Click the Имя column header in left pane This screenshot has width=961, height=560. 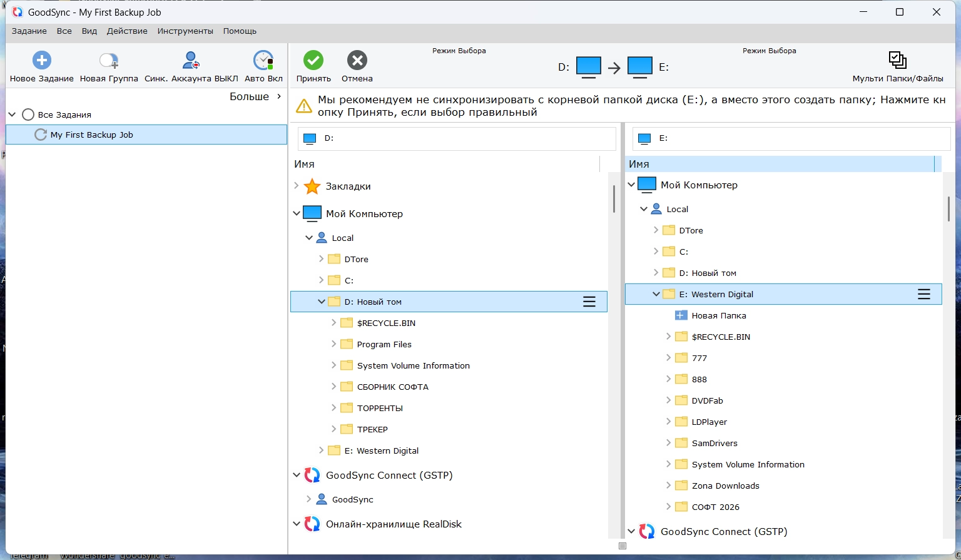tap(446, 164)
